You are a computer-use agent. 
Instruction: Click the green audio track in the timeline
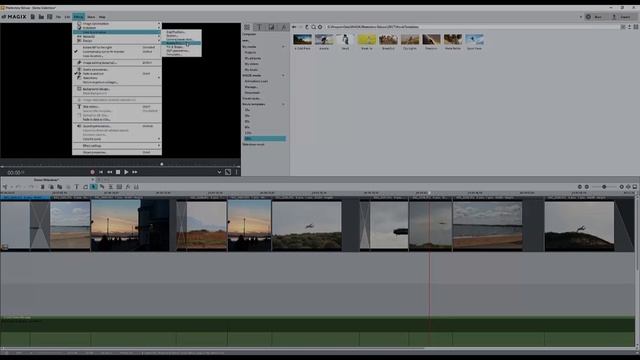(318, 331)
